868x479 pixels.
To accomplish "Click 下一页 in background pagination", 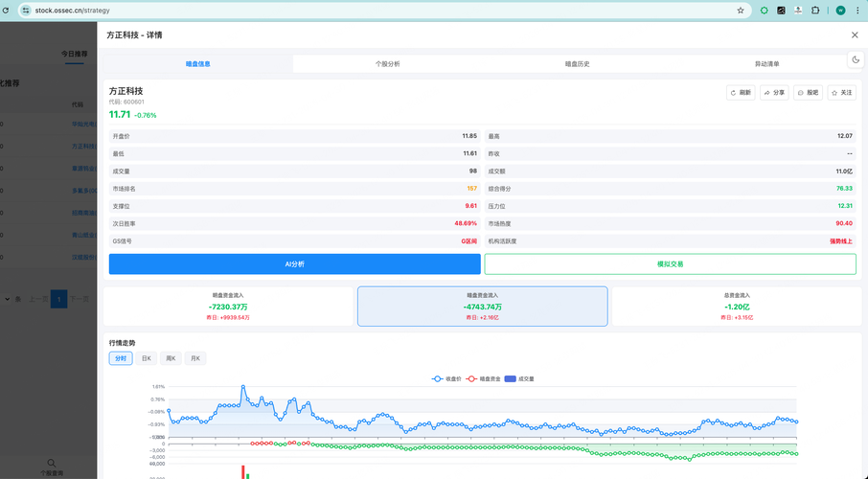I will click(x=80, y=299).
